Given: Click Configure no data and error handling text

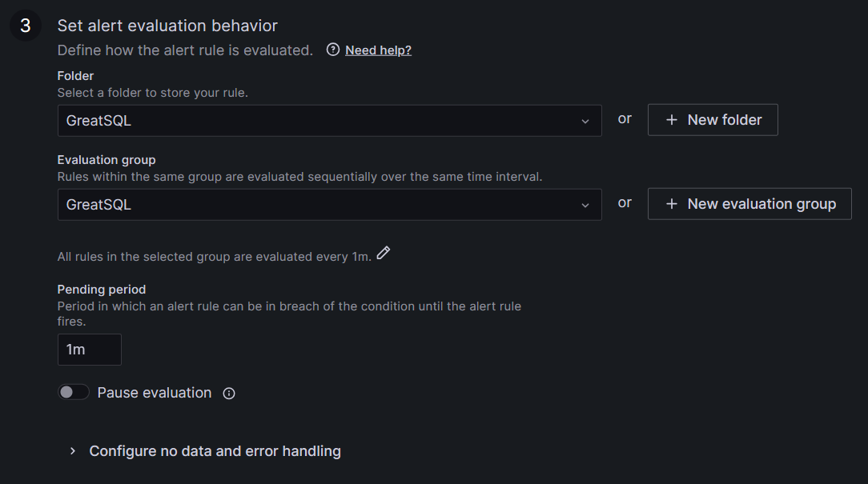Looking at the screenshot, I should click(x=215, y=451).
